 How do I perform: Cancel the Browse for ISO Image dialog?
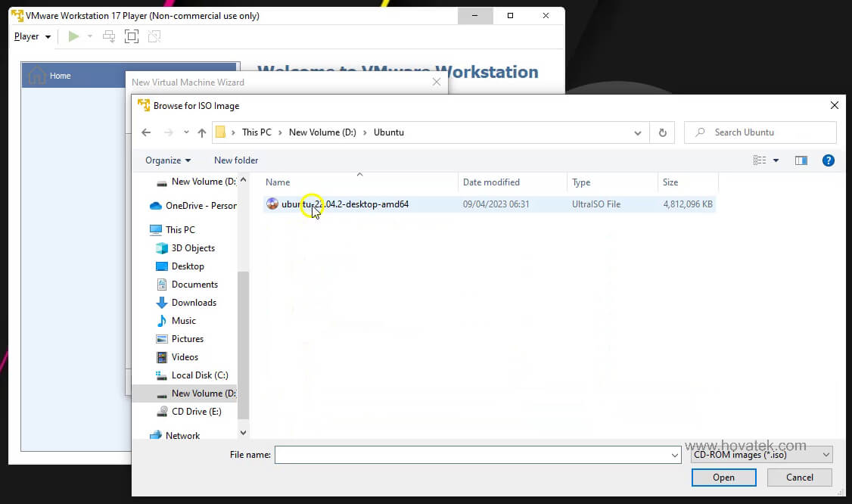(799, 477)
